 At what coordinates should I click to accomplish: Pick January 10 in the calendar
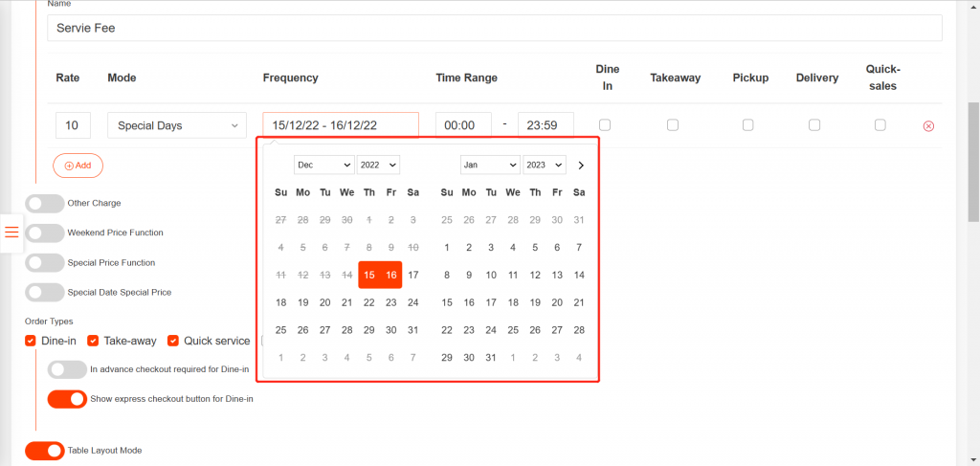tap(491, 276)
